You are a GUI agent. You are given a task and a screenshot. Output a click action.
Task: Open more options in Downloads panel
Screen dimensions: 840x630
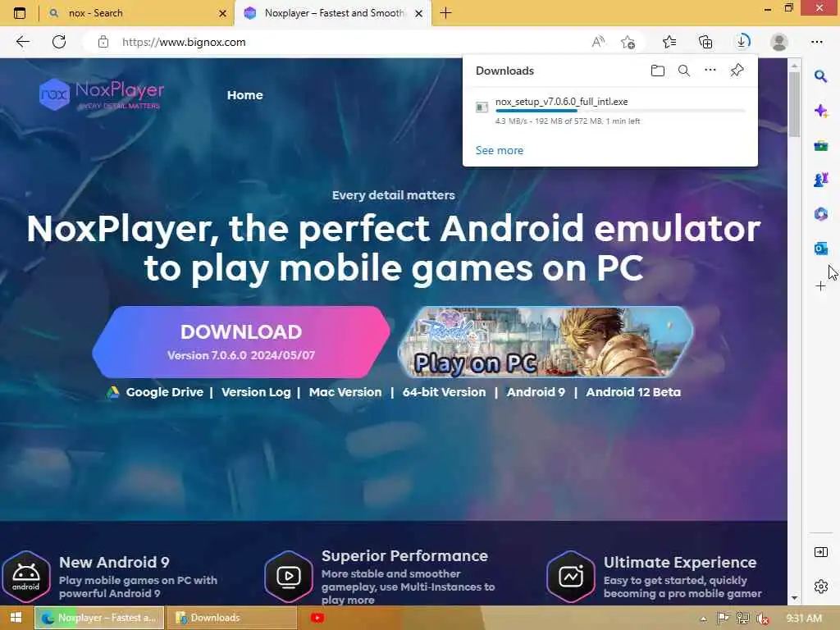tap(710, 70)
